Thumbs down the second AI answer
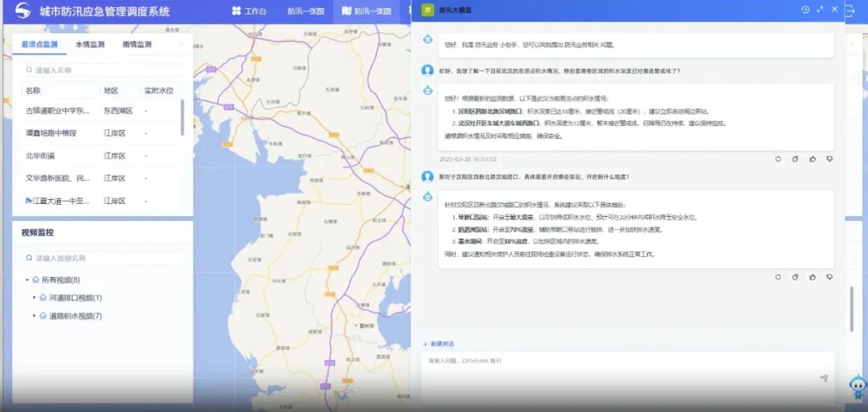The image size is (868, 412). (829, 277)
